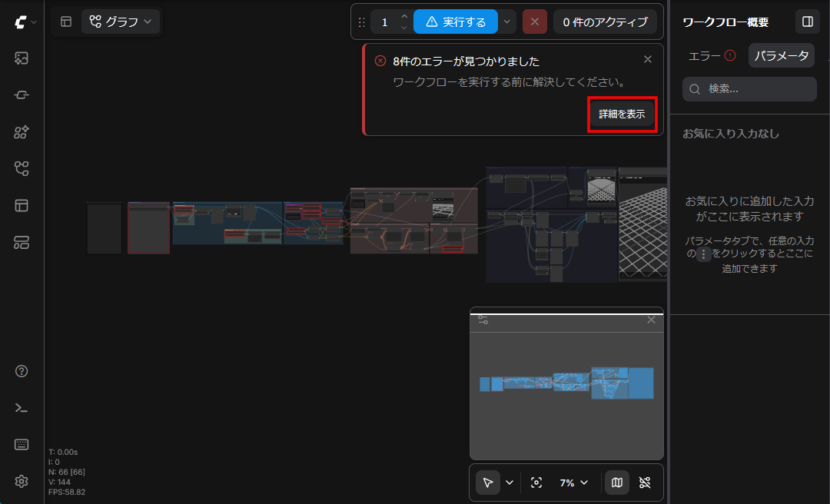The width and height of the screenshot is (830, 504).
Task: Increase batch count with up arrow
Action: (x=404, y=16)
